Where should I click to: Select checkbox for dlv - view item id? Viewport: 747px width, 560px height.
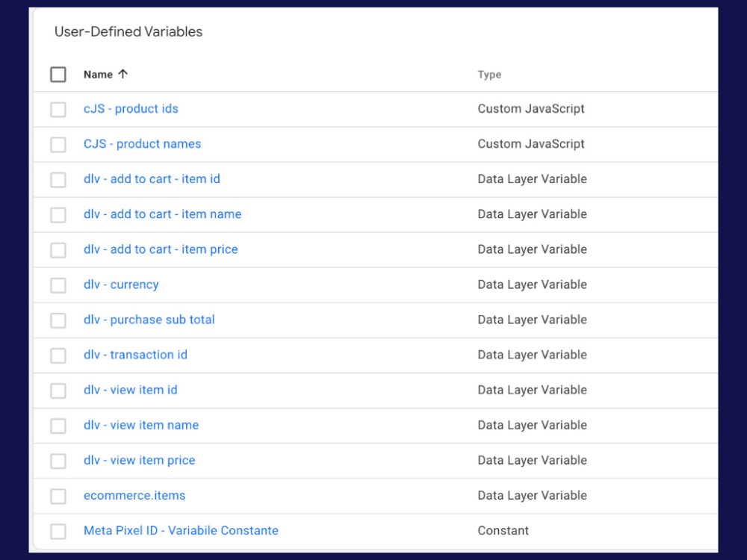[58, 391]
